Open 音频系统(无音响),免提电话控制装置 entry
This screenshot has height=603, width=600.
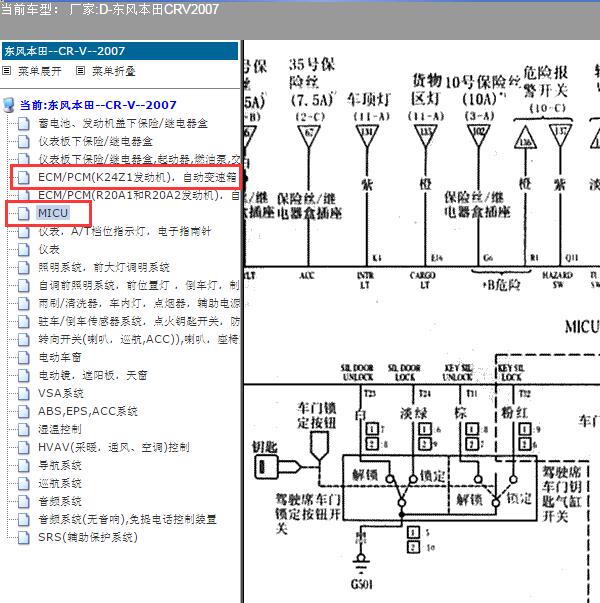pyautogui.click(x=127, y=520)
